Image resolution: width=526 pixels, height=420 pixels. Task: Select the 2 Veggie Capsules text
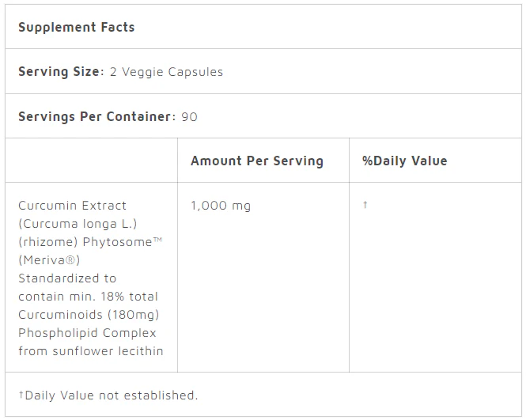(166, 71)
